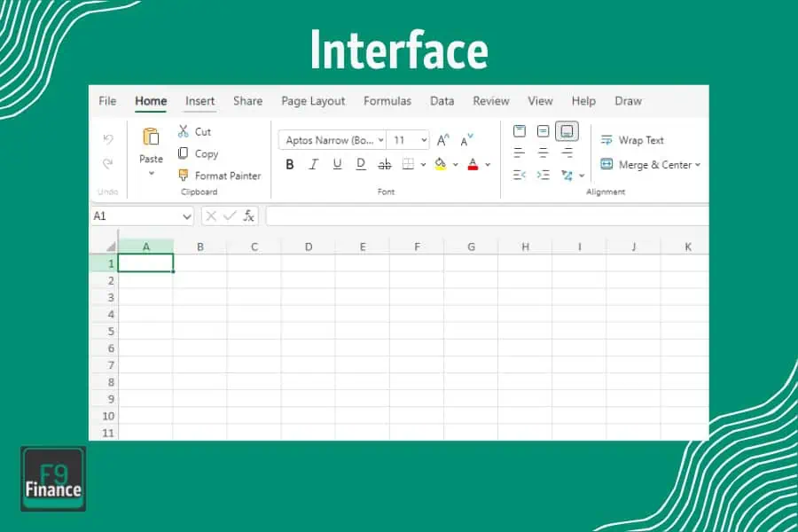Select the Format Painter tool
This screenshot has width=798, height=532.
220,176
